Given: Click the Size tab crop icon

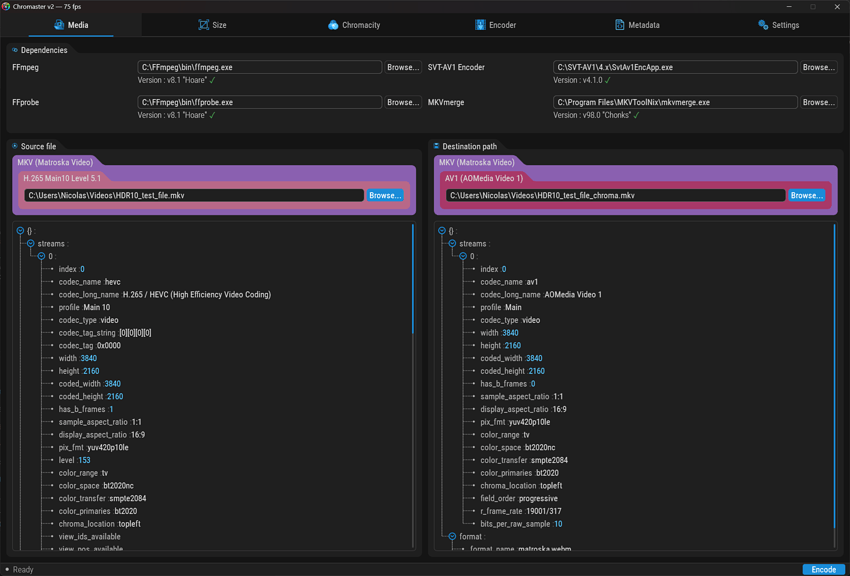Looking at the screenshot, I should [x=203, y=25].
